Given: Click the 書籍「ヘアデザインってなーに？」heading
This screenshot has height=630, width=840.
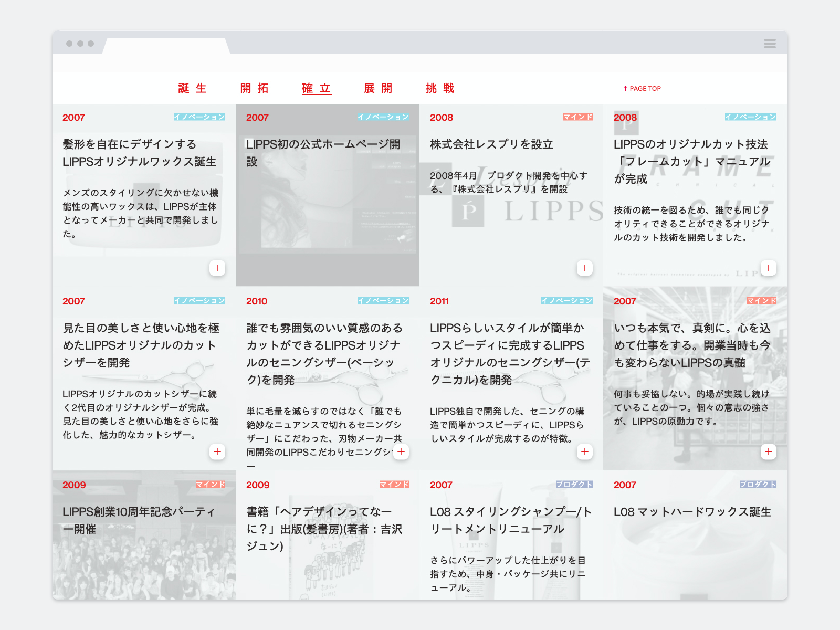Looking at the screenshot, I should coord(324,529).
